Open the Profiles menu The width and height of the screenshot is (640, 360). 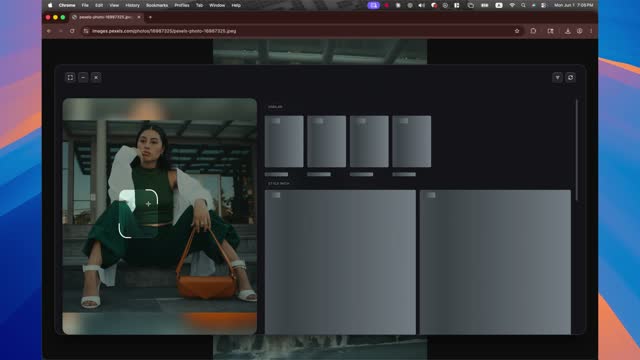click(x=182, y=5)
